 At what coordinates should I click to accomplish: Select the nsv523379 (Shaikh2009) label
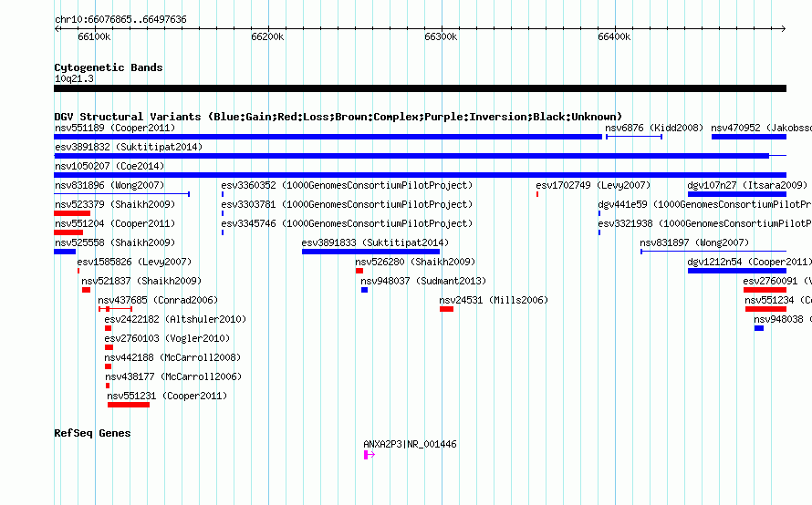pyautogui.click(x=115, y=204)
